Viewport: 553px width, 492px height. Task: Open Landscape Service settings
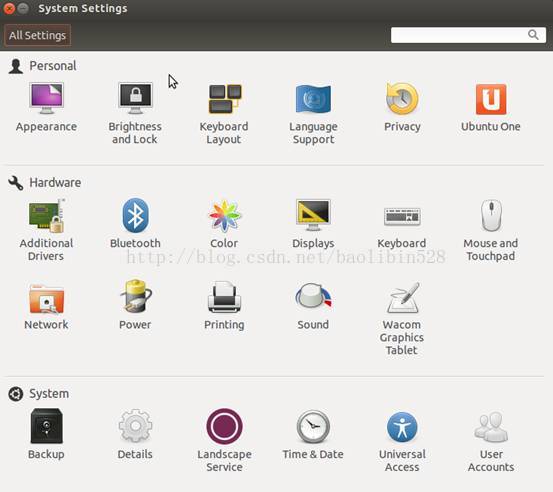click(224, 441)
